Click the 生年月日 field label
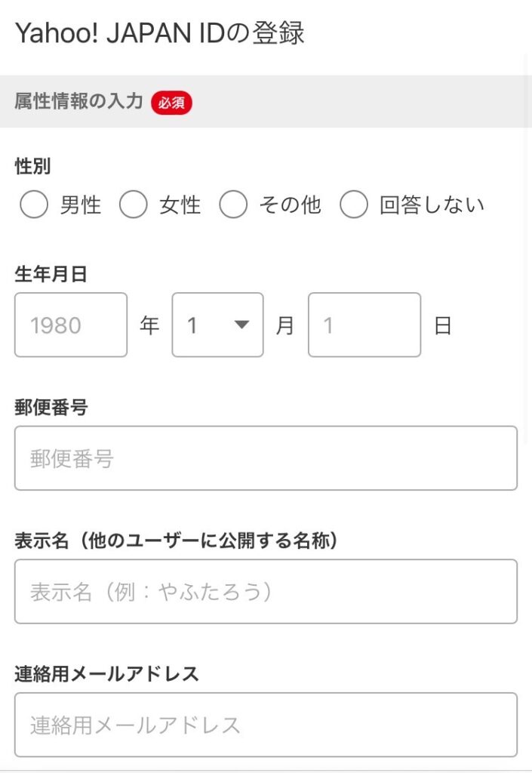532x773 pixels. [x=51, y=275]
